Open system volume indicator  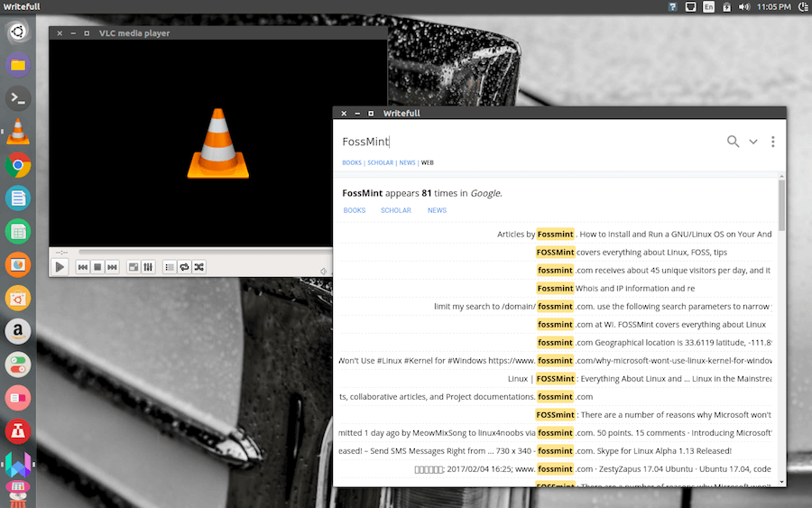(744, 6)
